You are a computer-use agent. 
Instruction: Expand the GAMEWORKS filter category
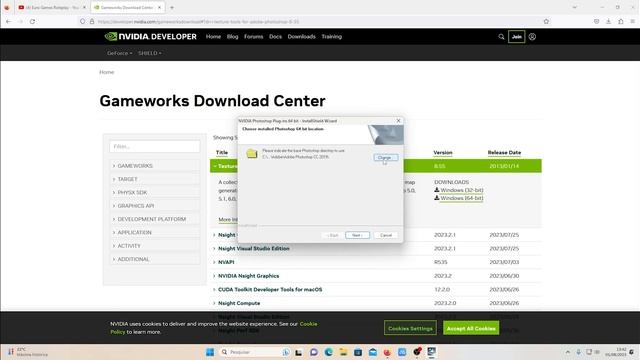155,166
